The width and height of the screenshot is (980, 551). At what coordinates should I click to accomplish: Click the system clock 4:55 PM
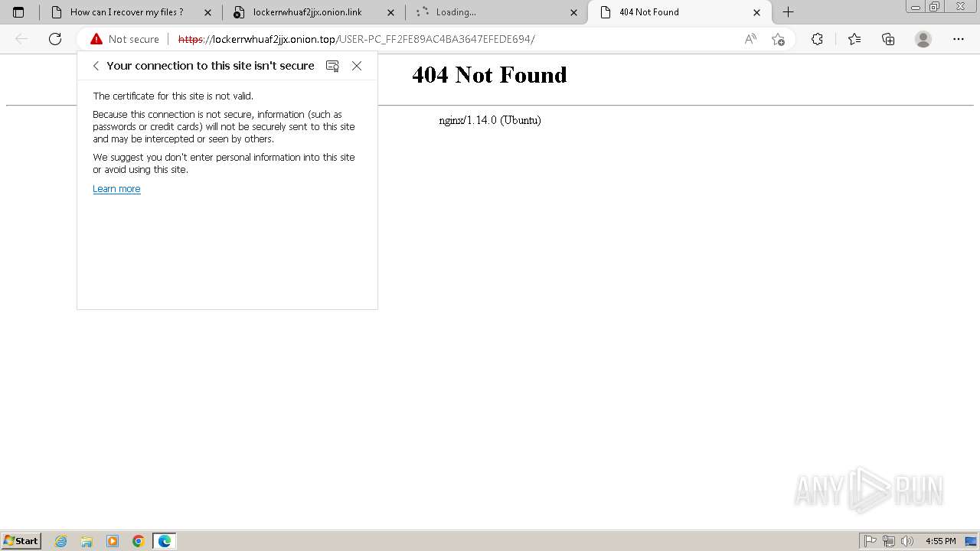940,541
